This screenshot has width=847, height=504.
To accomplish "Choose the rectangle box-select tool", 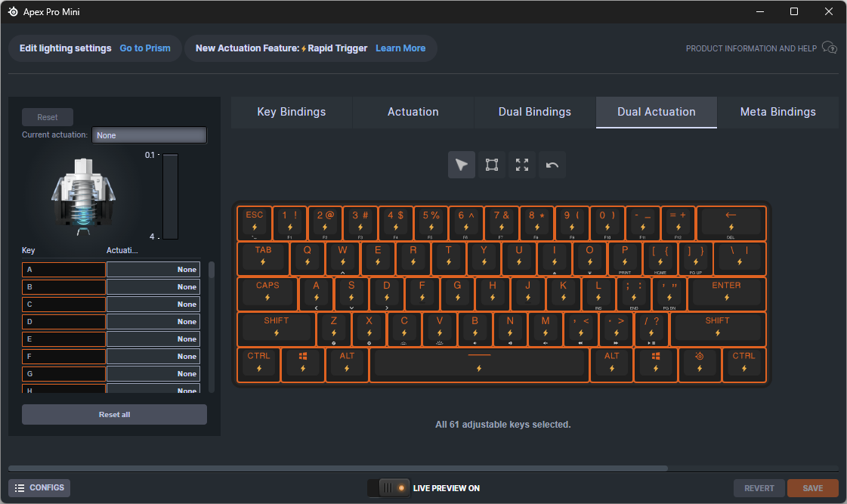I will point(492,165).
